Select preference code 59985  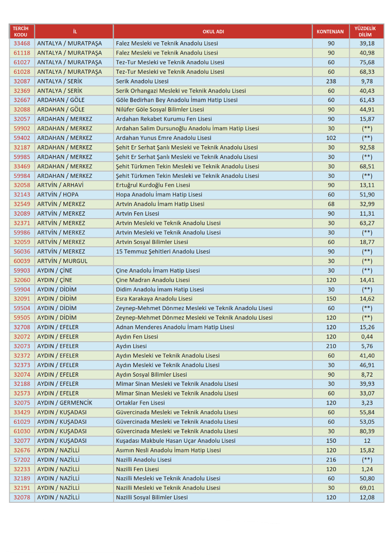[x=22, y=157]
